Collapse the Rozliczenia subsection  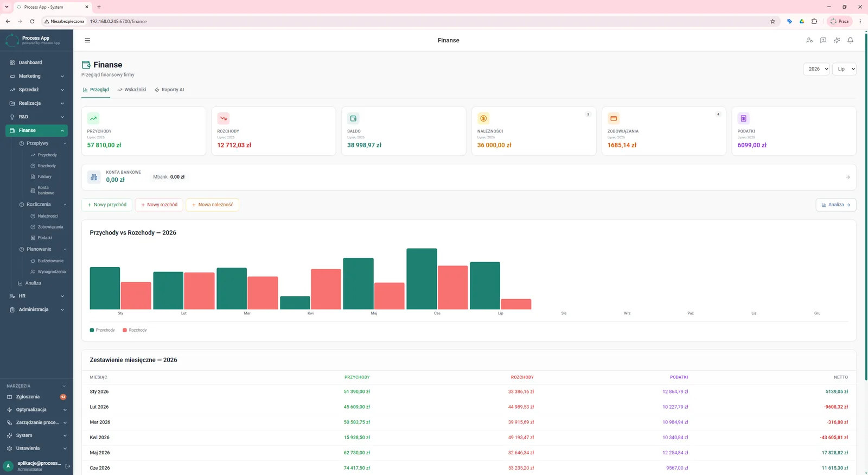coord(42,205)
